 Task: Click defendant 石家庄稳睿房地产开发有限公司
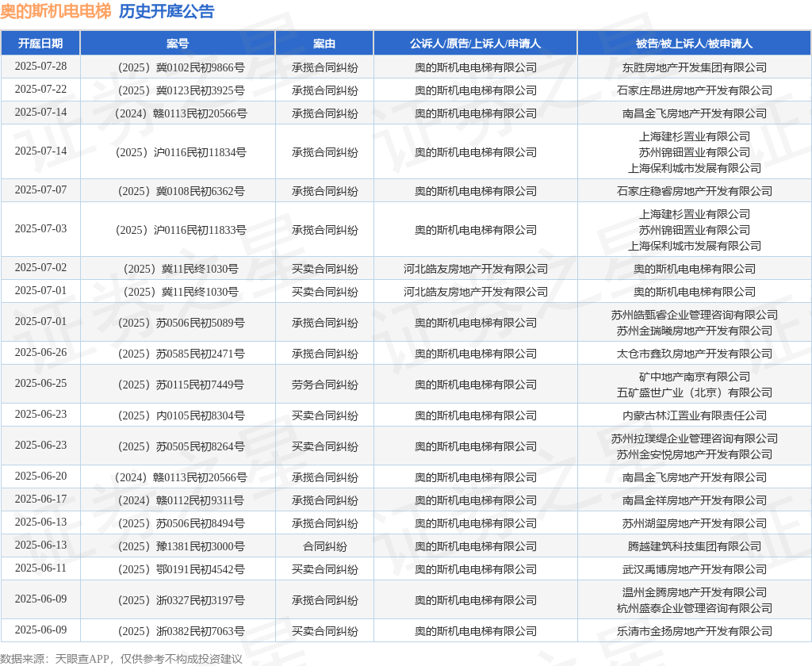point(694,191)
